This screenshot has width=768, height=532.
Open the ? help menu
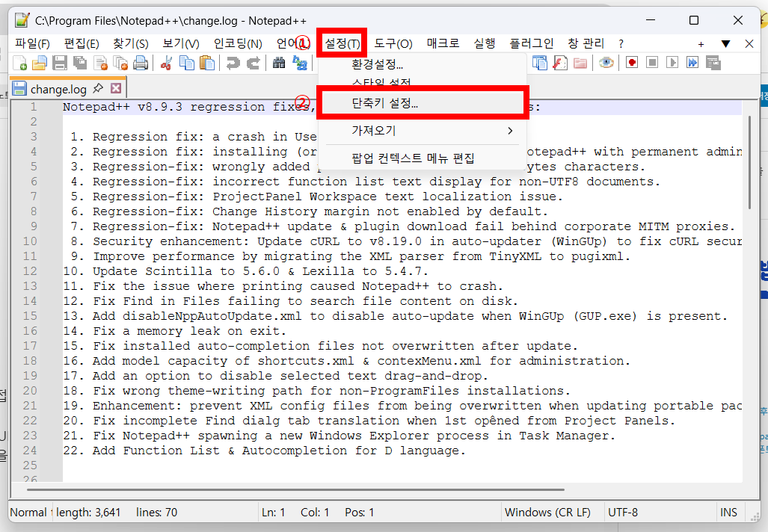pos(621,43)
